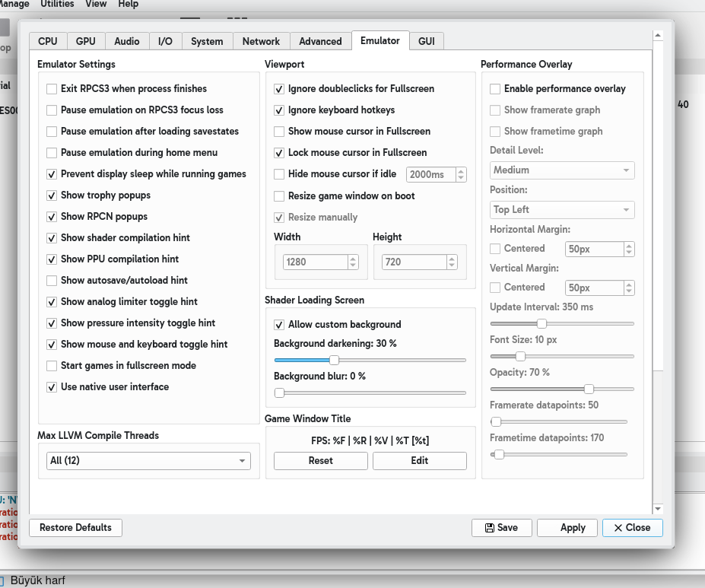705x588 pixels.
Task: Check Centered for Vertical Margin
Action: [495, 288]
